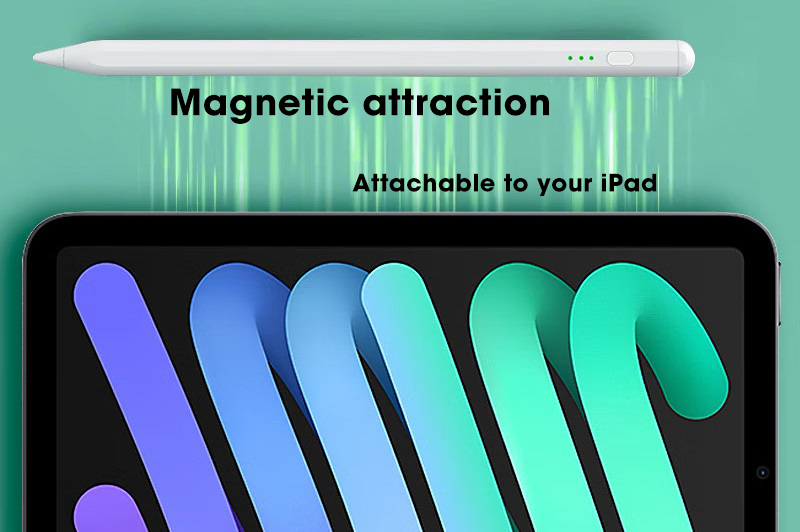The width and height of the screenshot is (800, 532).
Task: Click the "Attachable to your iPad" caption
Action: tap(505, 184)
